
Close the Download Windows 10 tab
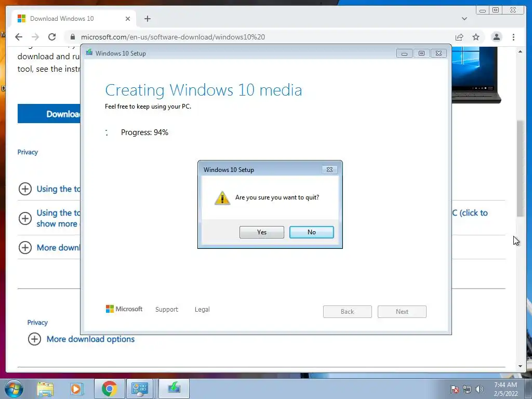[x=128, y=19]
